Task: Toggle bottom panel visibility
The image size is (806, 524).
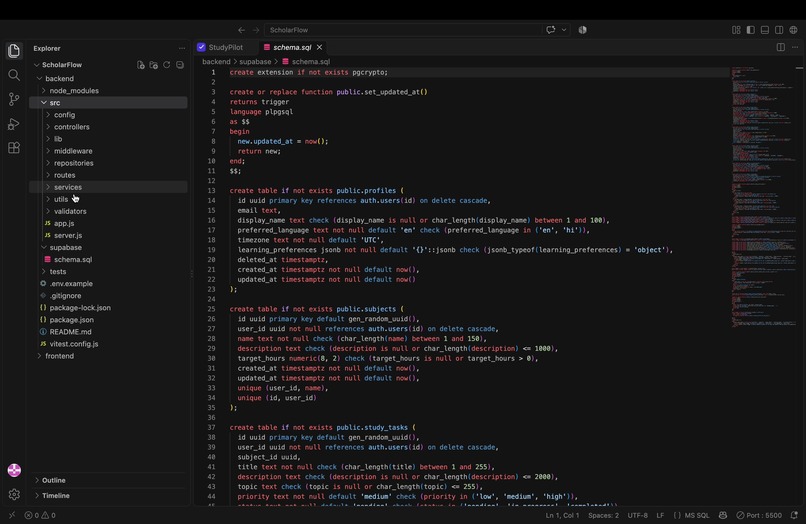Action: 765,30
